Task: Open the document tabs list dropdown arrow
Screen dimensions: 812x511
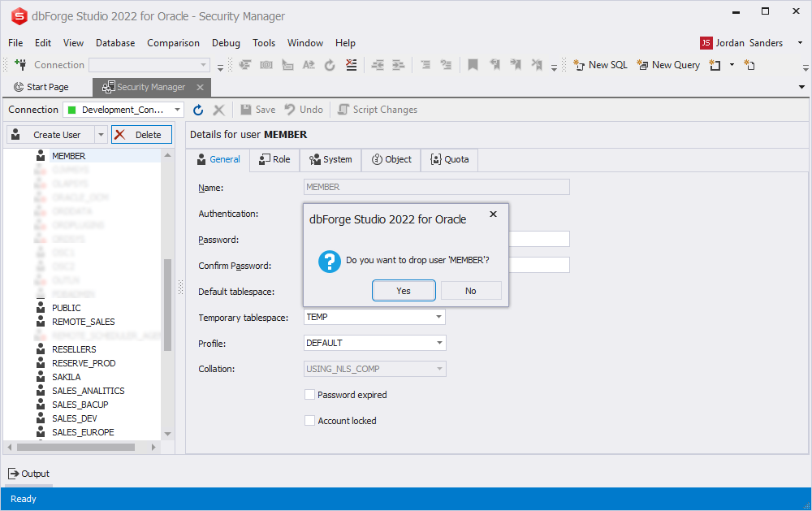Action: 801,87
